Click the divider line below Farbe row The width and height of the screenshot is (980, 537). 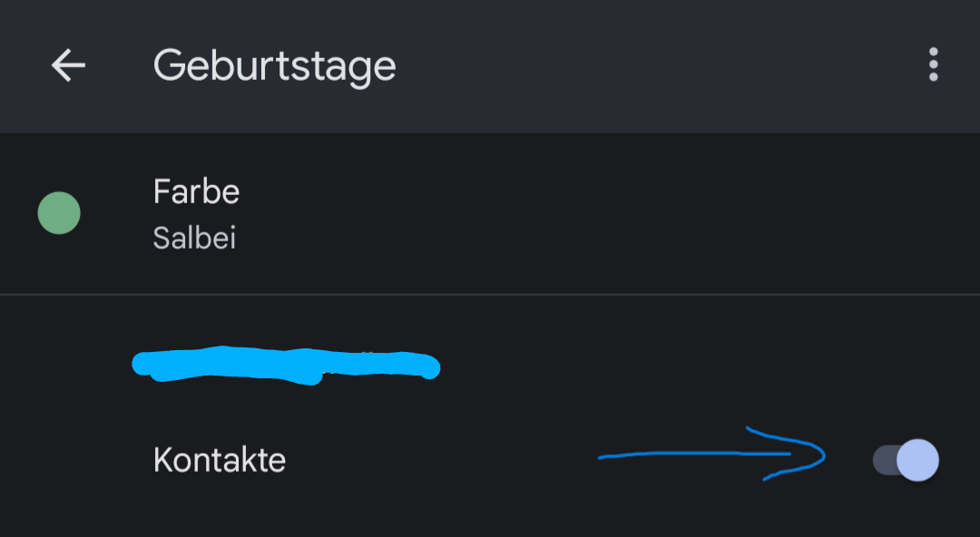(490, 294)
